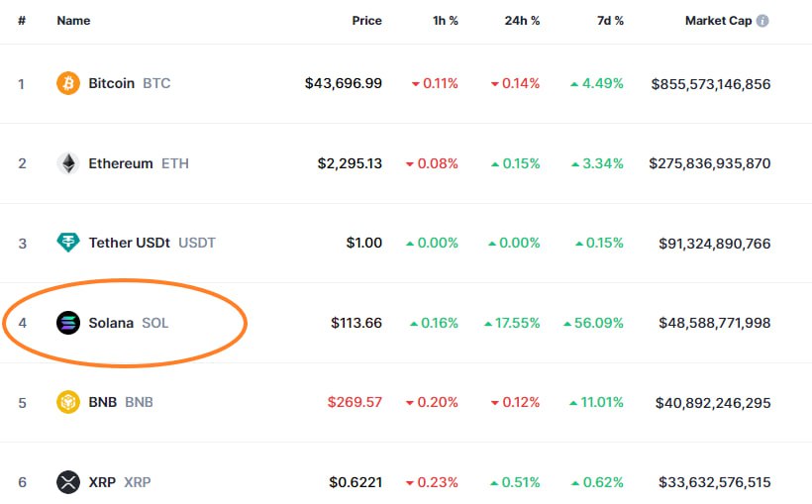This screenshot has height=504, width=812.
Task: Click the Solana logo icon
Action: [68, 323]
